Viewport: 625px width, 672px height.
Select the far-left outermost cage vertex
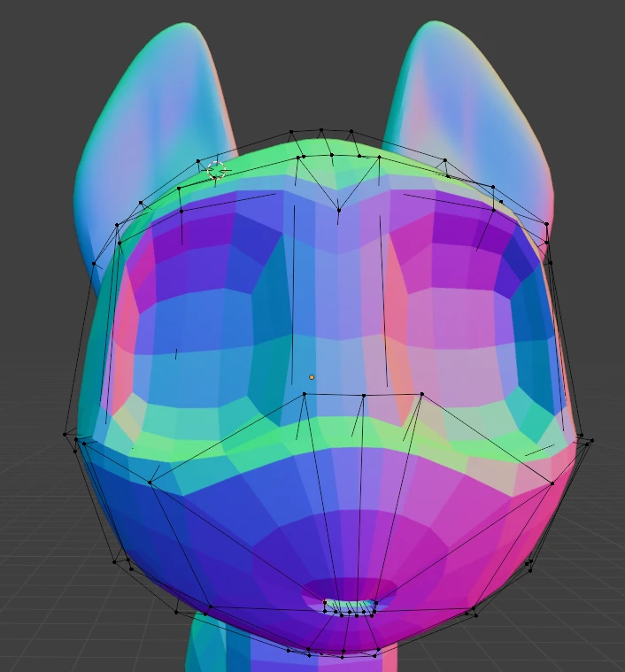point(65,434)
